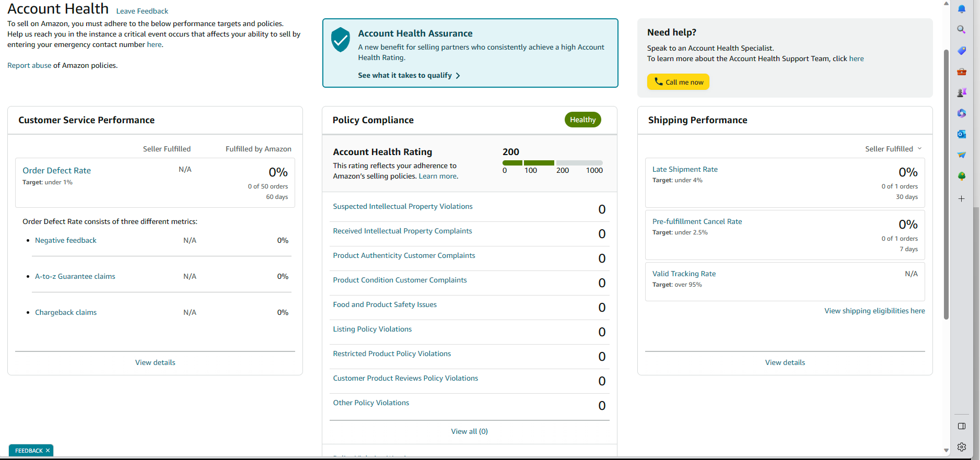Open the Negative feedback link
This screenshot has width=980, height=460.
tap(66, 240)
